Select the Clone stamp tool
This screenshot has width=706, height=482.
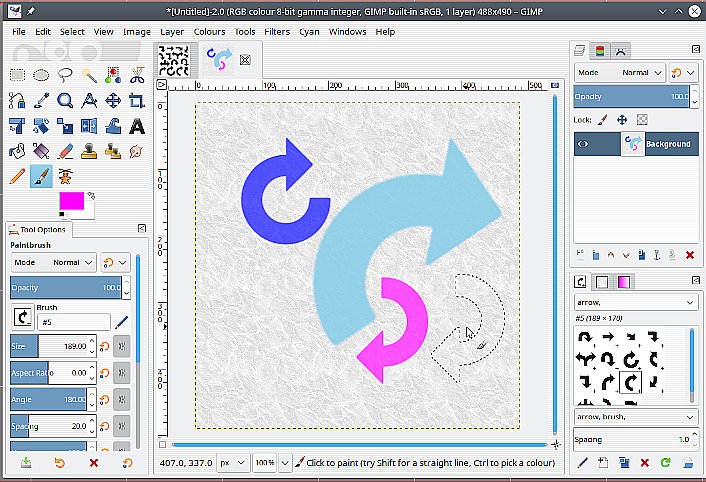[89, 151]
